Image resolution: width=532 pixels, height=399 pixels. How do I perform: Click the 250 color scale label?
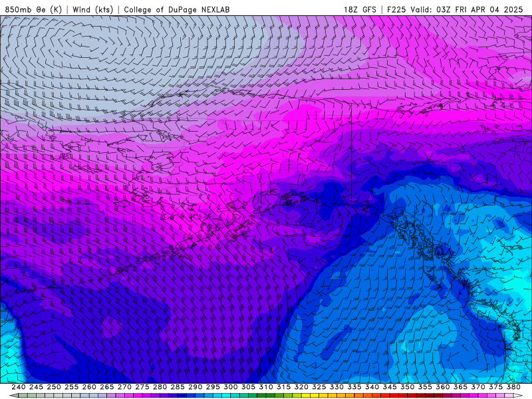tap(54, 387)
